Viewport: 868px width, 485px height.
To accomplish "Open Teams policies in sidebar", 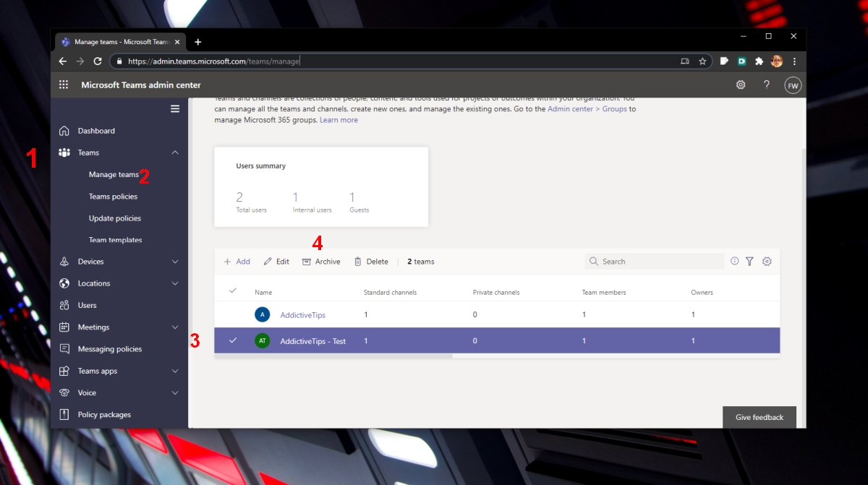I will point(113,197).
